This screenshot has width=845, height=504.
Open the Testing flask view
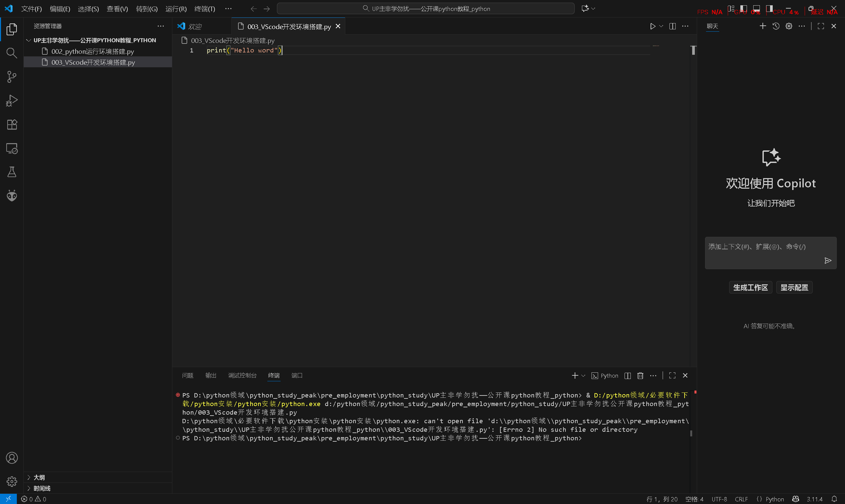[x=12, y=172]
